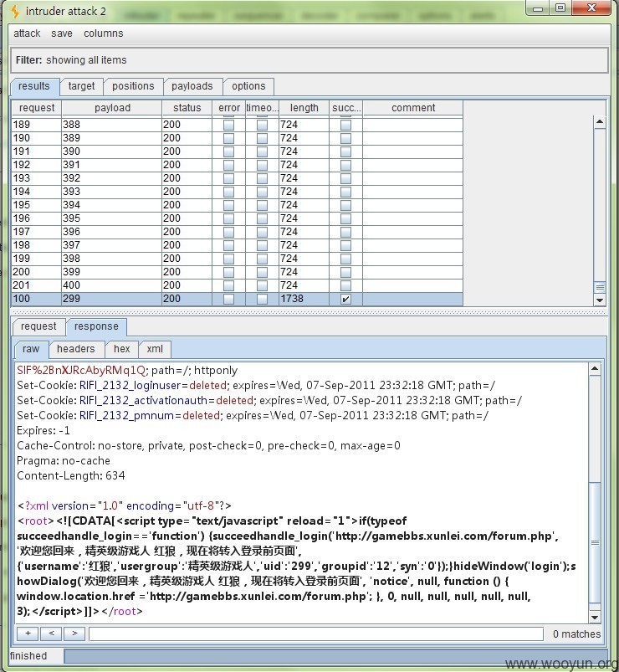Toggle checked success box for request 100
The image size is (619, 672).
pos(345,299)
